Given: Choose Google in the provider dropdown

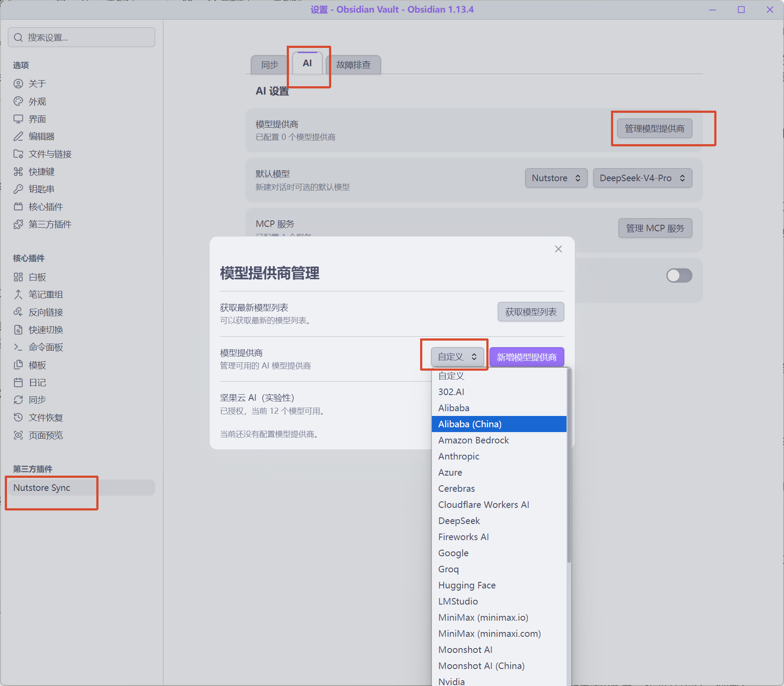Looking at the screenshot, I should click(499, 553).
